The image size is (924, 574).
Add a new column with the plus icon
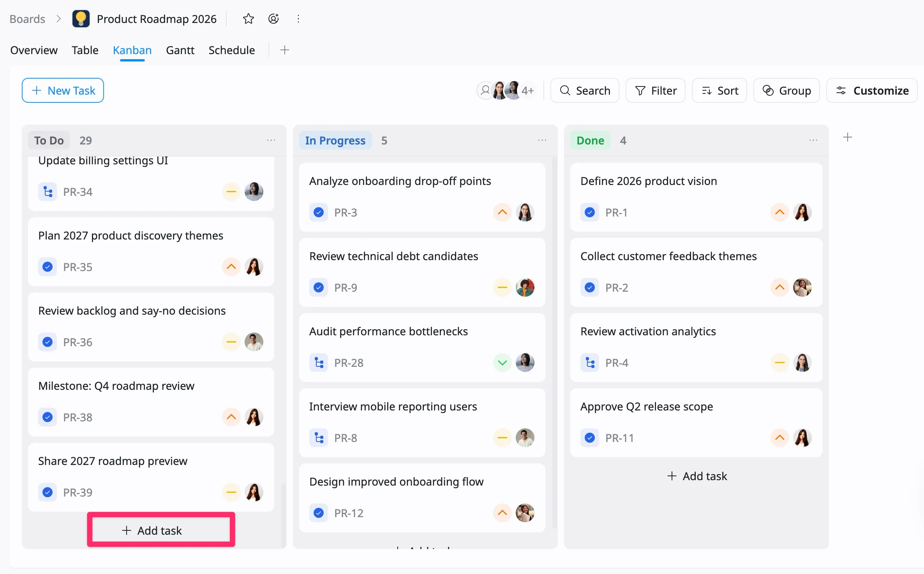coord(847,137)
